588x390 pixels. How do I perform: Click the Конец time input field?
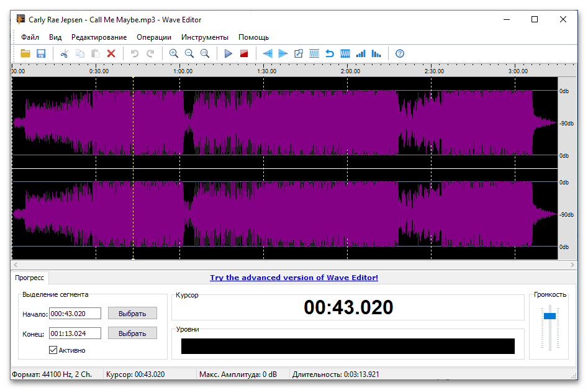75,333
